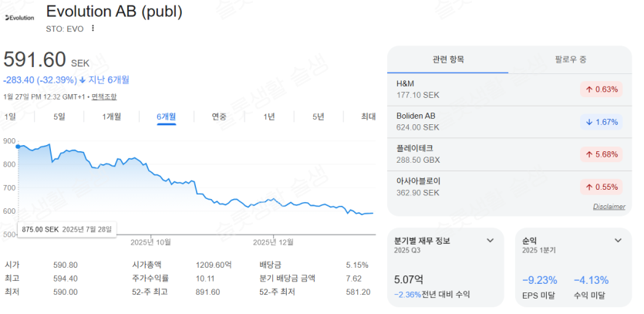Choose the 최대 chart range

(368, 116)
